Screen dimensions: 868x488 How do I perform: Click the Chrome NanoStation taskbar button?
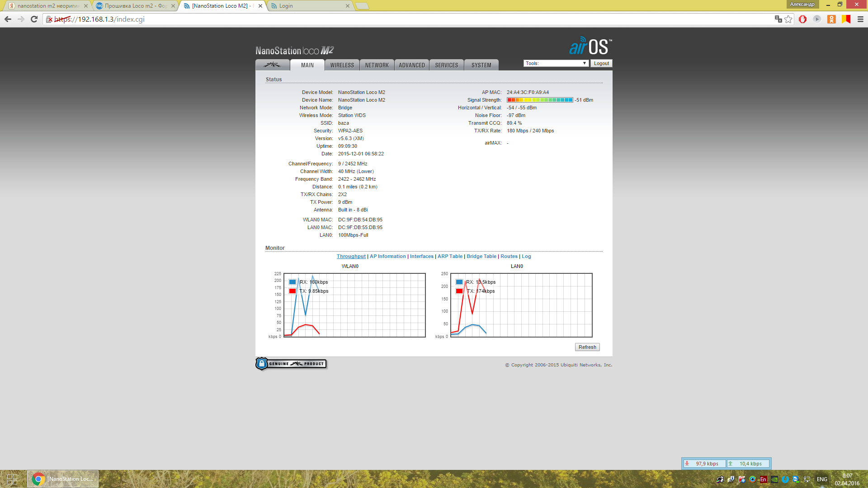(x=63, y=479)
